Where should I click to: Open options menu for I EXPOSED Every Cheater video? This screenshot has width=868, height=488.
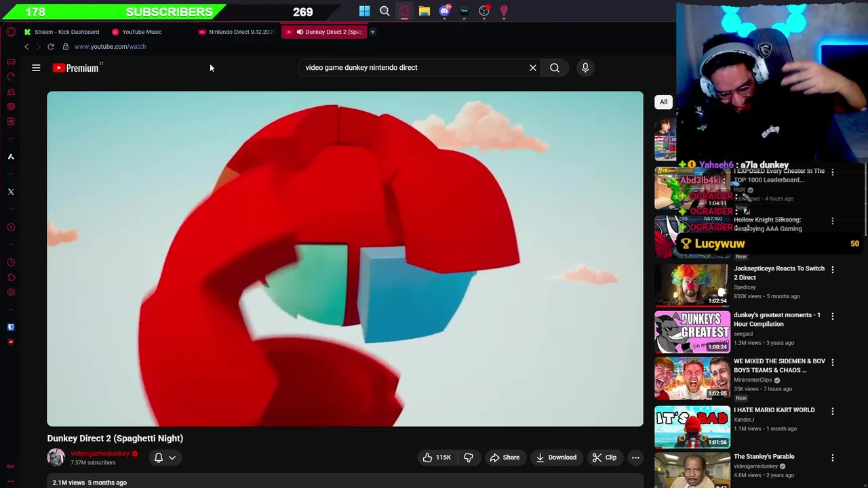click(833, 172)
